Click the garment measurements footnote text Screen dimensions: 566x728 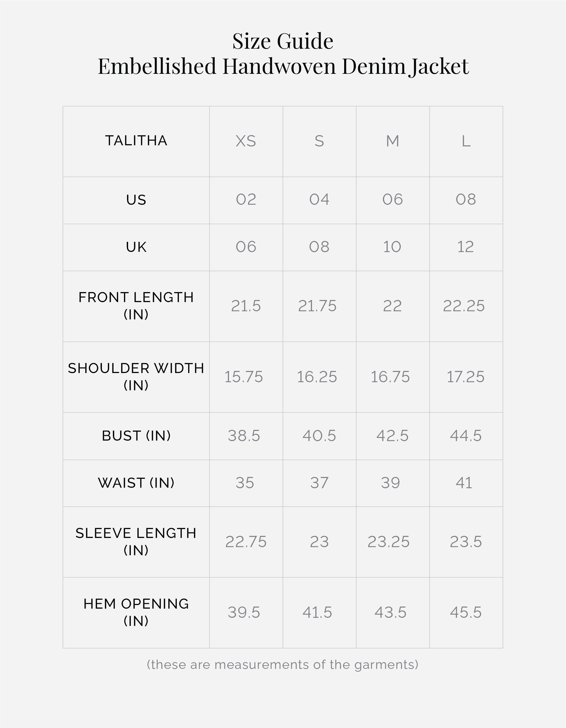pos(283,665)
